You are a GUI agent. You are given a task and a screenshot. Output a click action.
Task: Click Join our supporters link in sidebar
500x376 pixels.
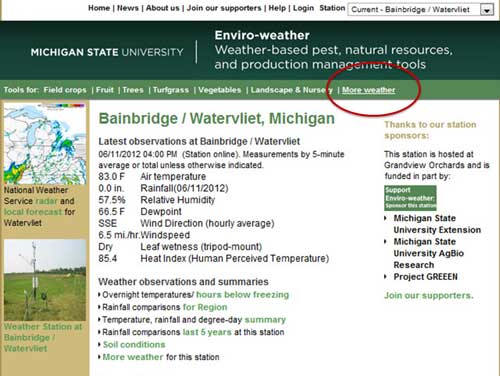pyautogui.click(x=429, y=295)
